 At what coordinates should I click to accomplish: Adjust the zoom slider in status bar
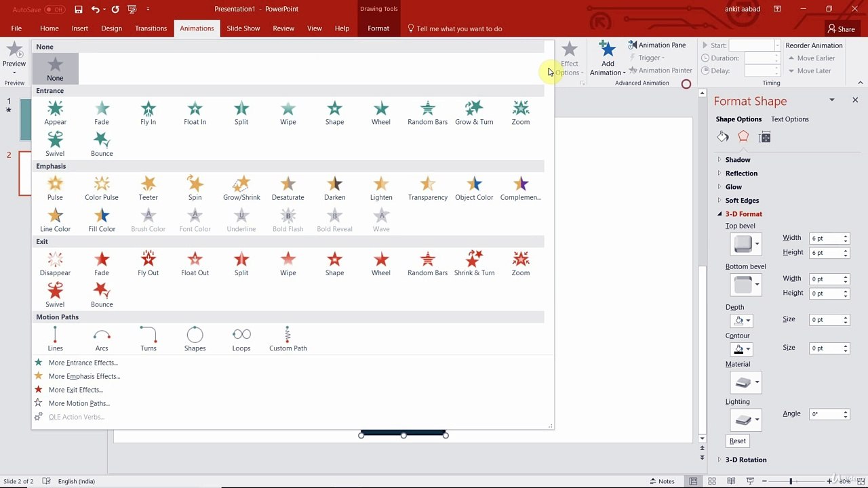coord(791,481)
